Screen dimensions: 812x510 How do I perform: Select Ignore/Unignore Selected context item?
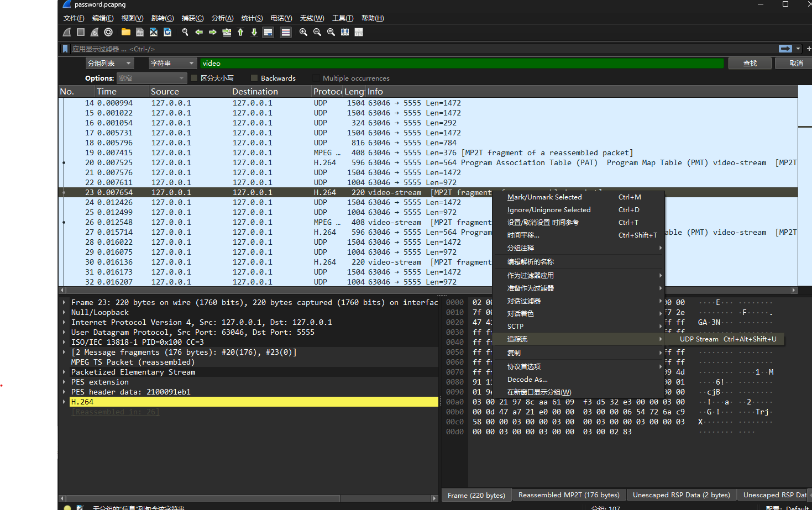coord(578,210)
